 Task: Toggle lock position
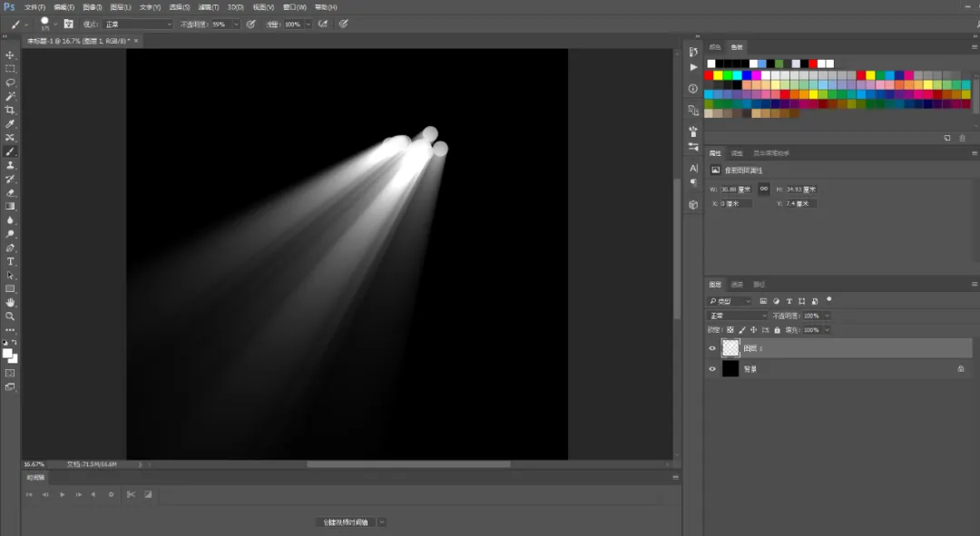point(754,330)
